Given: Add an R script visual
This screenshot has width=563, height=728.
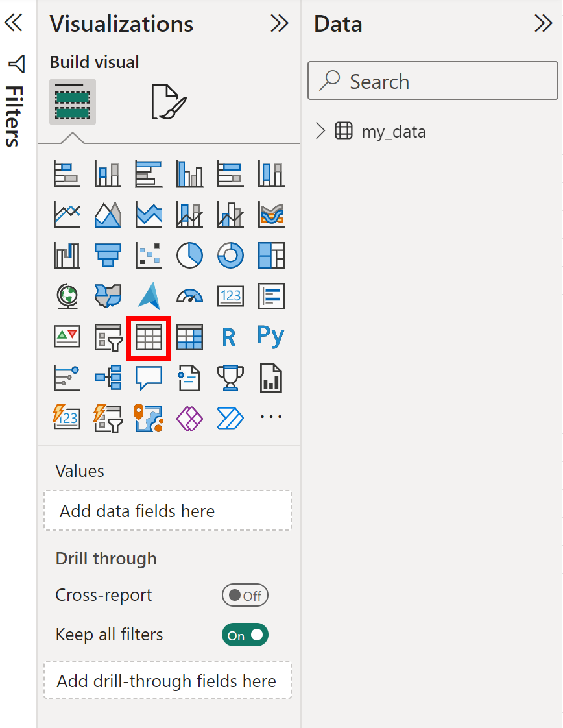Looking at the screenshot, I should [230, 337].
